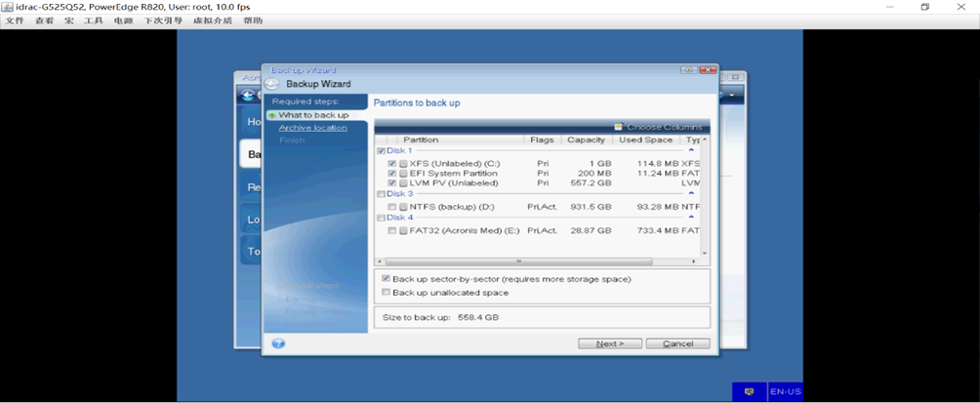Collapse the Disk 1 group
980x403 pixels.
692,150
